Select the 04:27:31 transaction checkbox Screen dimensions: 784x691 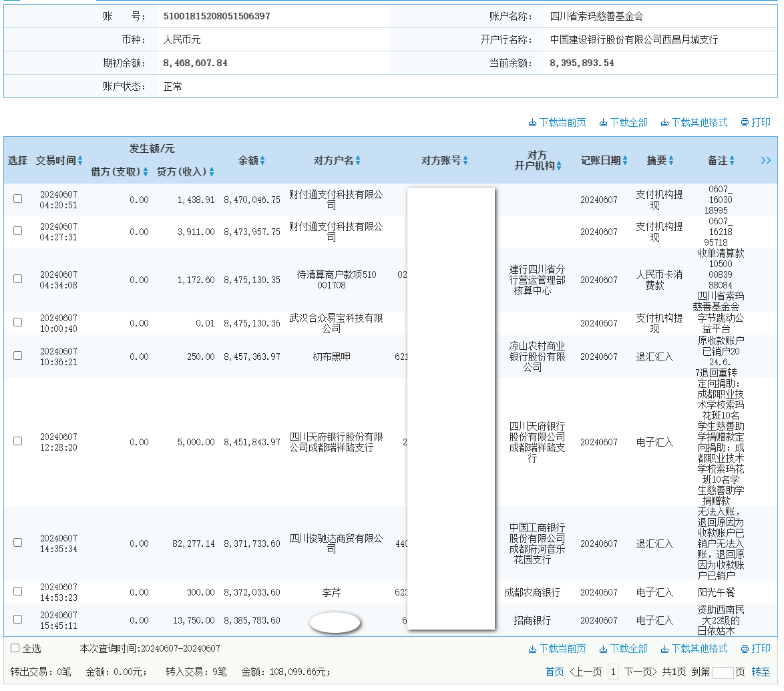(x=17, y=230)
